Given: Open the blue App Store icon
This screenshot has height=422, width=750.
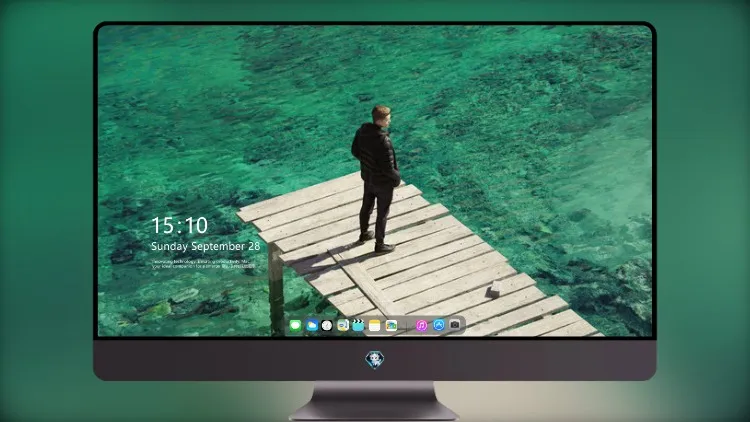Looking at the screenshot, I should pyautogui.click(x=439, y=326).
